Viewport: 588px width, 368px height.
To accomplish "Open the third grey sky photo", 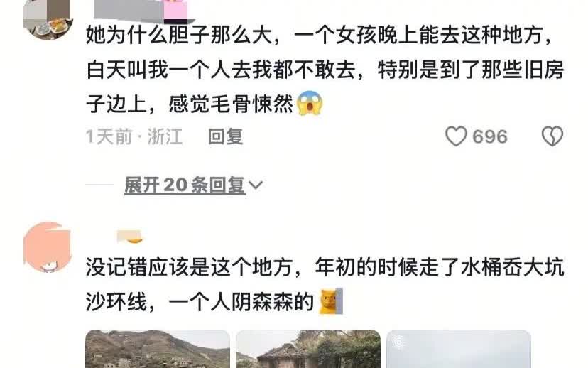I will pyautogui.click(x=459, y=349).
